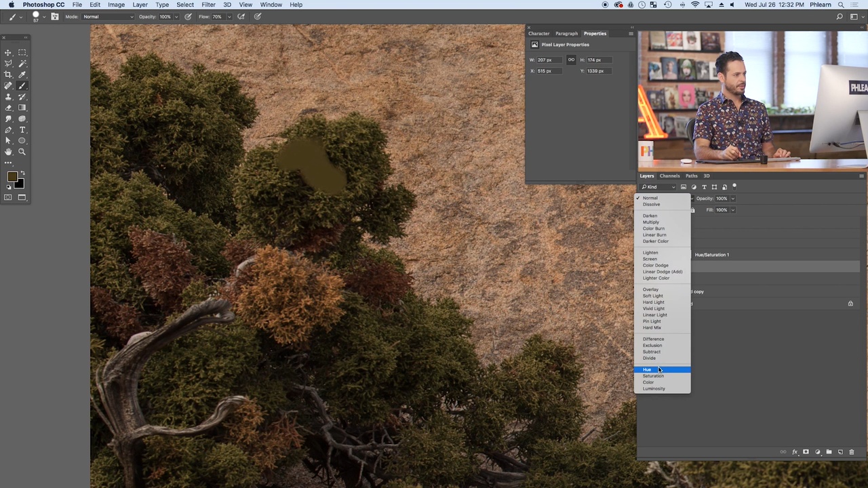
Task: Select the Zoom tool
Action: 22,152
